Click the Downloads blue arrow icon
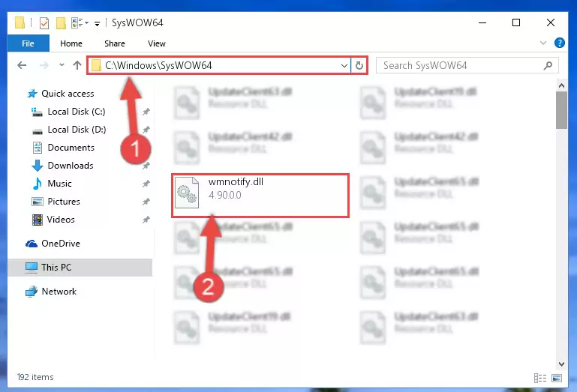The width and height of the screenshot is (577, 392). pos(38,166)
